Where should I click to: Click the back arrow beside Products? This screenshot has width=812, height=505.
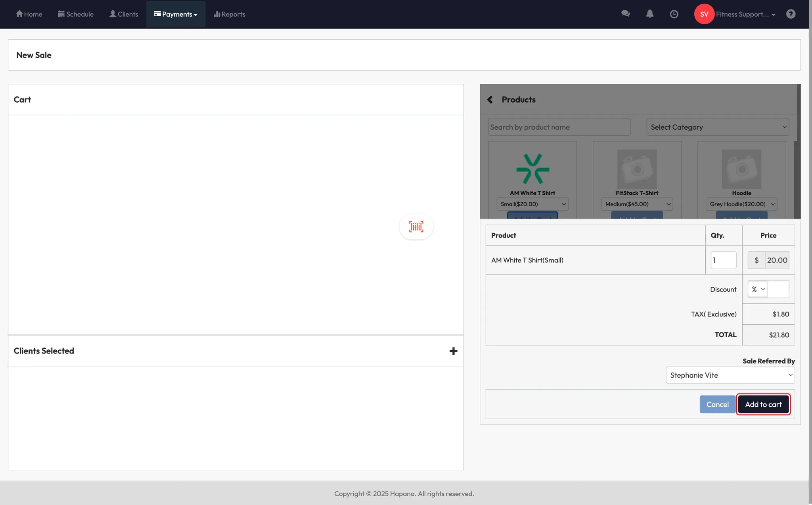coord(490,100)
